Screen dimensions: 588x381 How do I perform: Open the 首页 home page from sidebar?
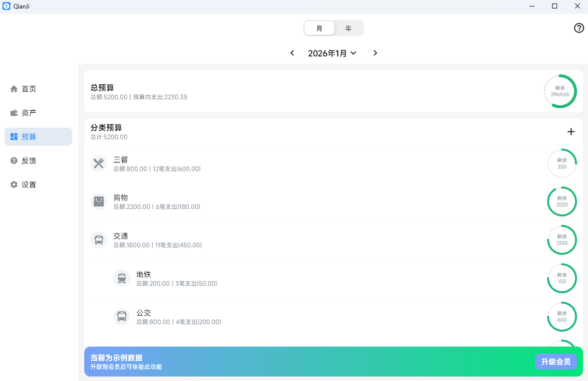click(14, 88)
